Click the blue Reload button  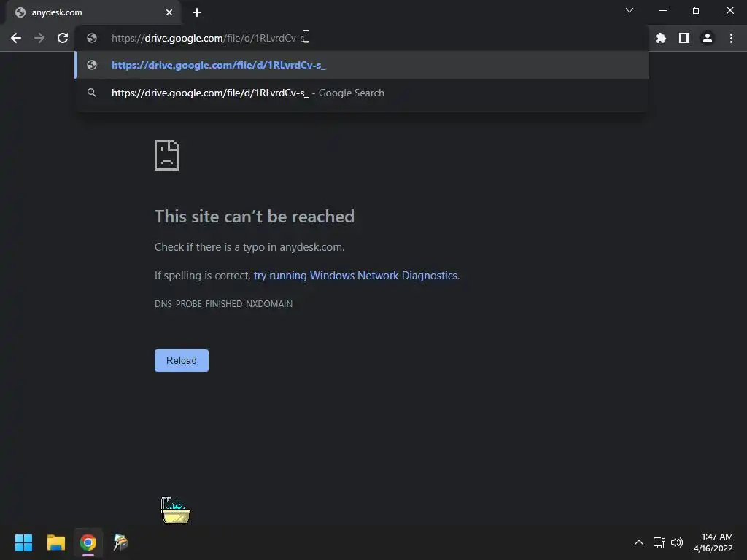(x=182, y=360)
